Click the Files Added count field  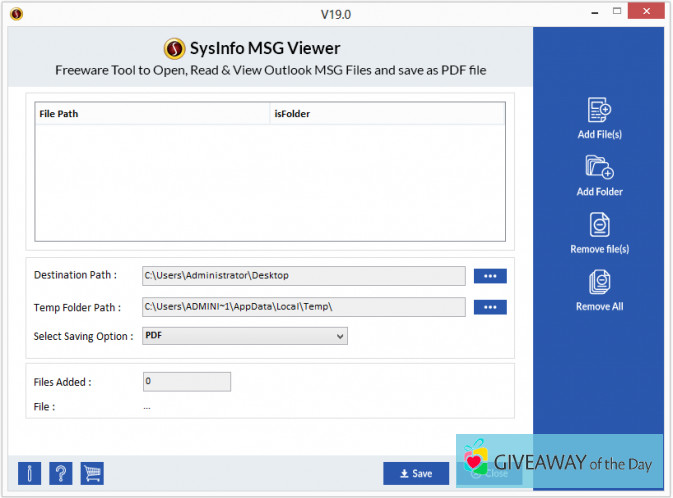(187, 381)
